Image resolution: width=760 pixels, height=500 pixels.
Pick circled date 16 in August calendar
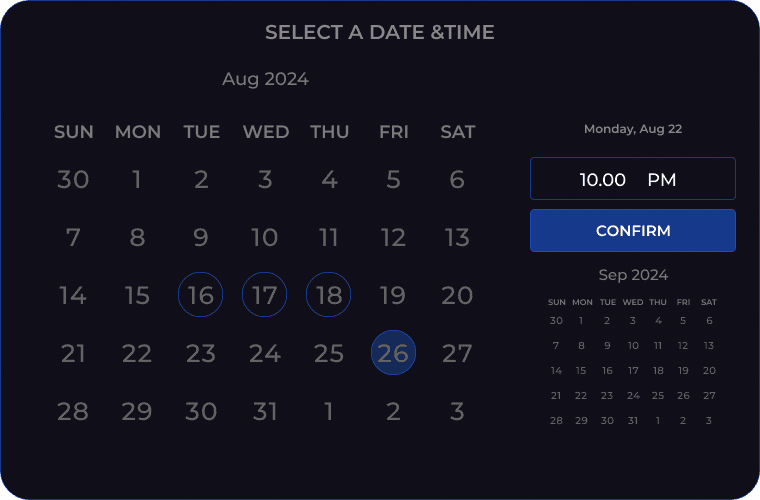(201, 295)
